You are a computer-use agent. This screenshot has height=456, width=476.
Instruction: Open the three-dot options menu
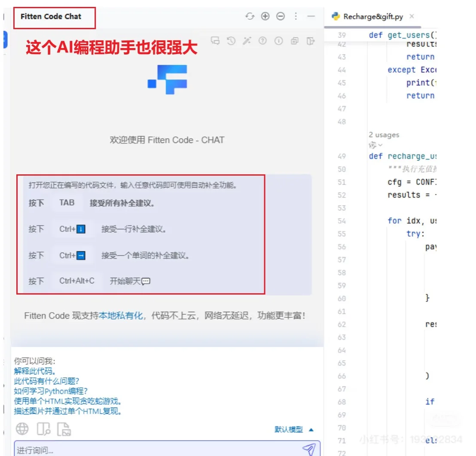296,16
